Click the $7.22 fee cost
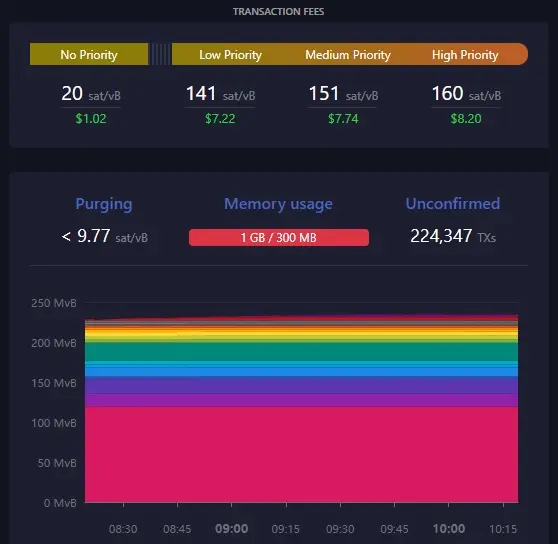 tap(220, 118)
